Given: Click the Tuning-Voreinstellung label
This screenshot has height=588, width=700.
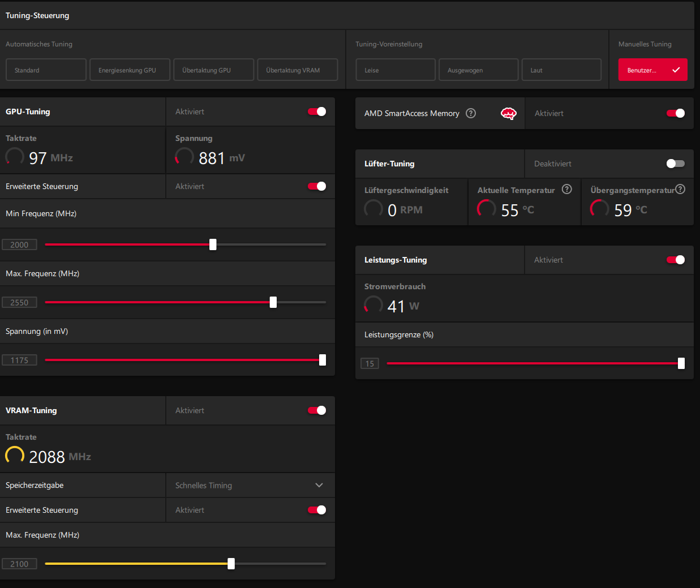Looking at the screenshot, I should 389,44.
